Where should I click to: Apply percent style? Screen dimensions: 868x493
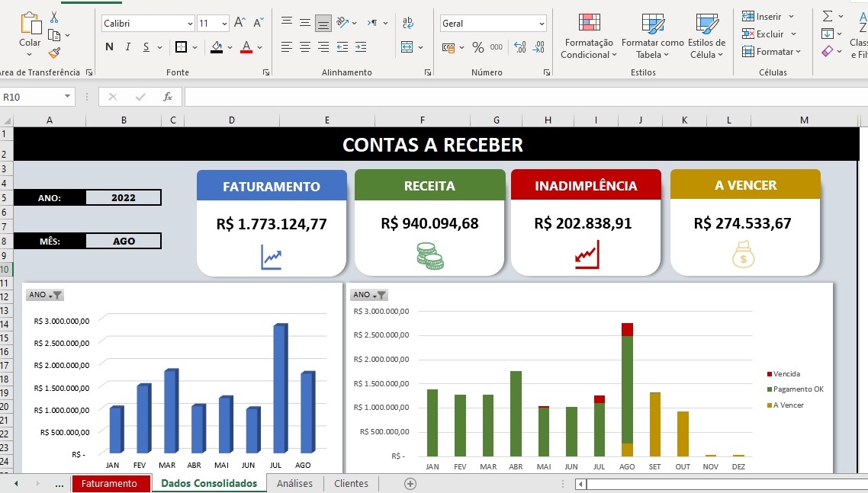click(x=477, y=47)
